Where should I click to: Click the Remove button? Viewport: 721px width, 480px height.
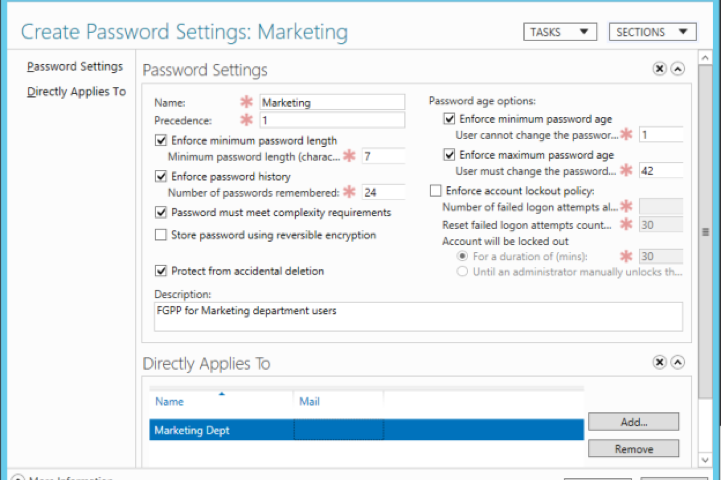tap(633, 449)
